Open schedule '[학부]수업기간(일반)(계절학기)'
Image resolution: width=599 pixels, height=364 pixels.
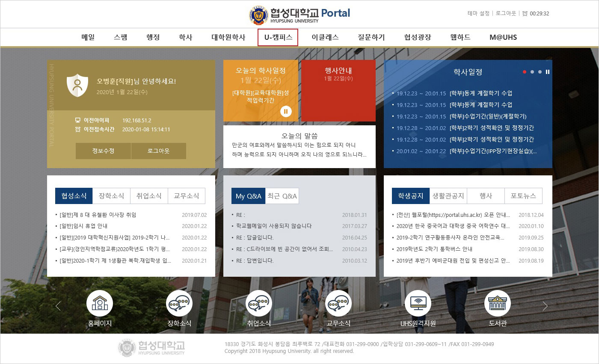pyautogui.click(x=488, y=116)
